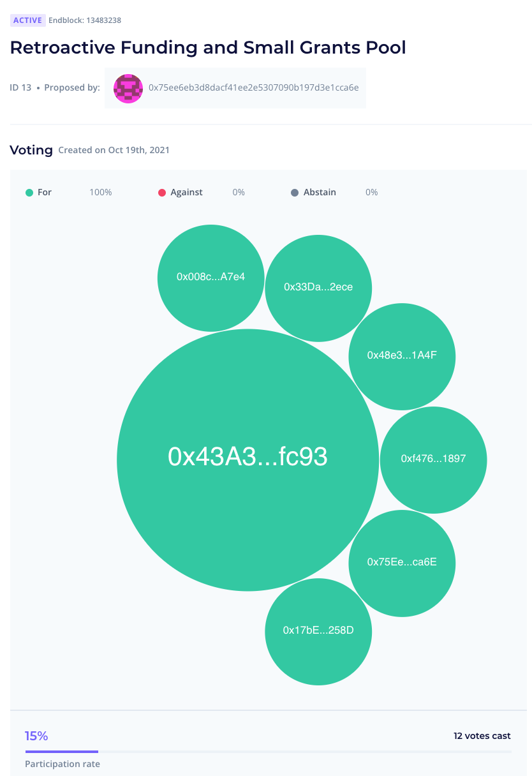This screenshot has height=776, width=532.
Task: Open proposer address 0x75ee6eb3d8dacf41ee2e5307090b197d3e1cca6e
Action: click(253, 87)
